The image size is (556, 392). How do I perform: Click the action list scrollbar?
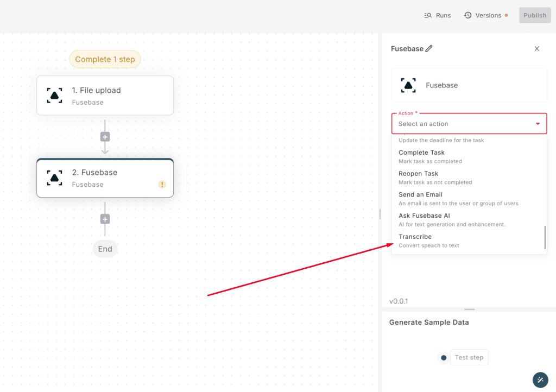[545, 237]
